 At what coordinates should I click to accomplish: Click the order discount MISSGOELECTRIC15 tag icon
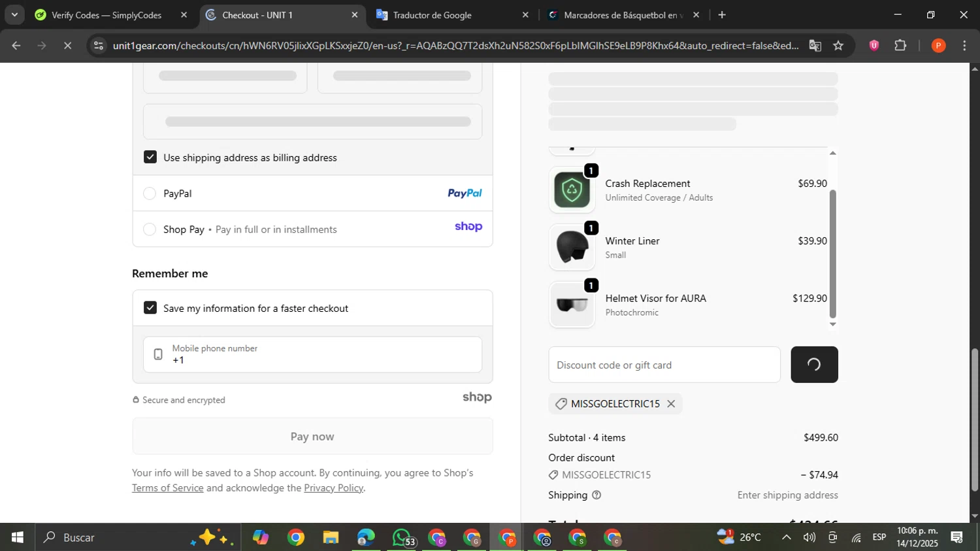[553, 475]
